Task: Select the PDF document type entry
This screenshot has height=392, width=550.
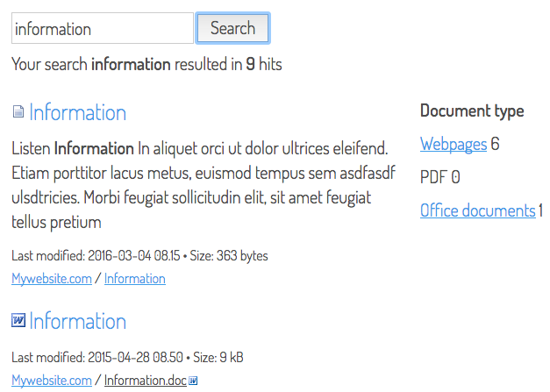Action: (x=439, y=177)
